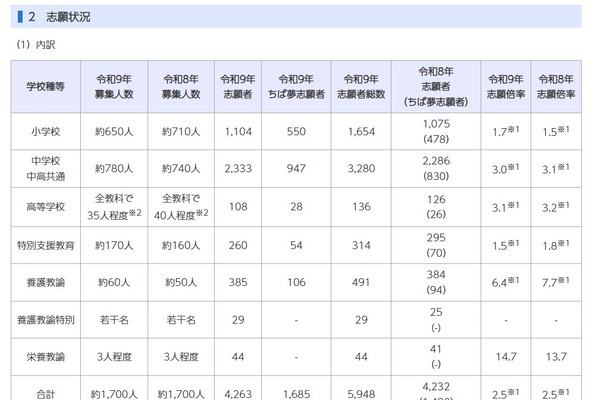The height and width of the screenshot is (400, 599).
Task: Select the '令和9年 志願者総数' column header
Action: (361, 86)
